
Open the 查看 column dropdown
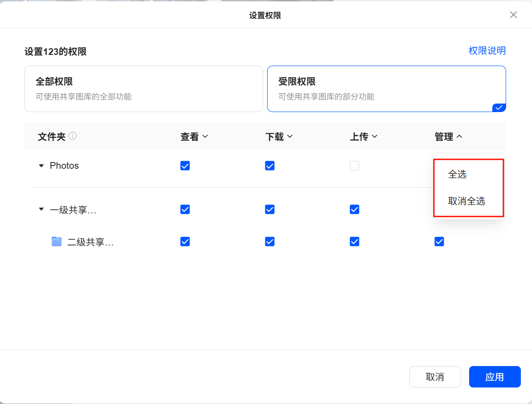tap(194, 137)
